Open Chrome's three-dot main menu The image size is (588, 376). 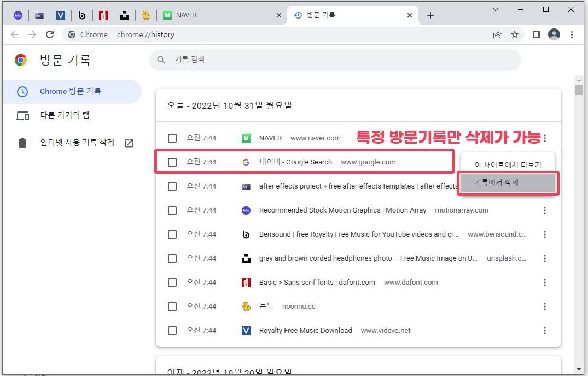point(572,34)
